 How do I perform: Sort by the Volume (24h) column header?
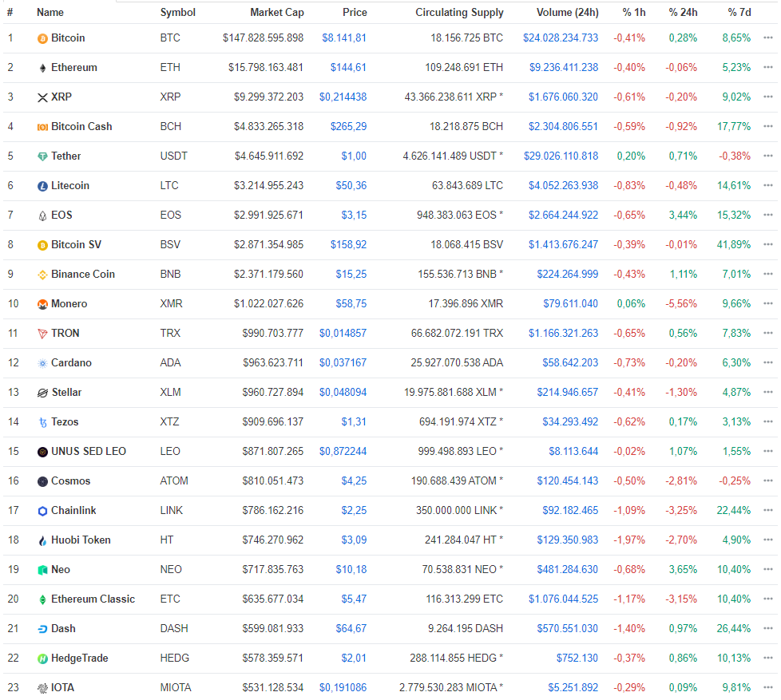(565, 13)
